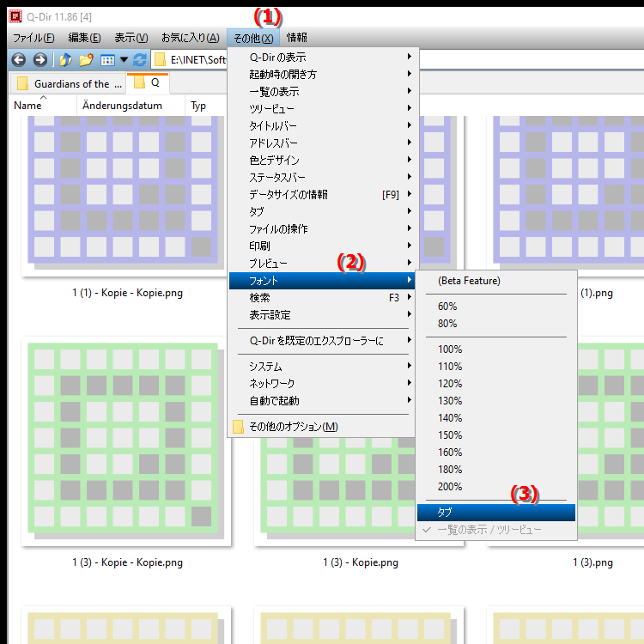Select thumbnail 1 (3) - Kopie - Kopie.png
Viewport: 644px width, 644px height.
[x=125, y=440]
